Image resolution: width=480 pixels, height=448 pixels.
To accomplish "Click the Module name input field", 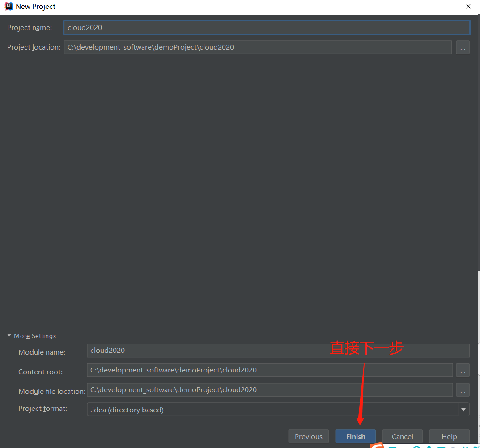I will click(278, 351).
